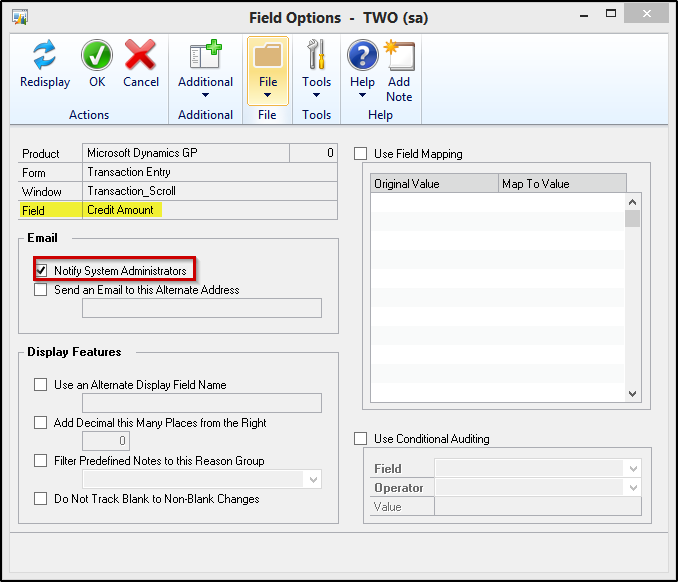Click the Credit Amount field value
This screenshot has width=678, height=582.
point(120,210)
